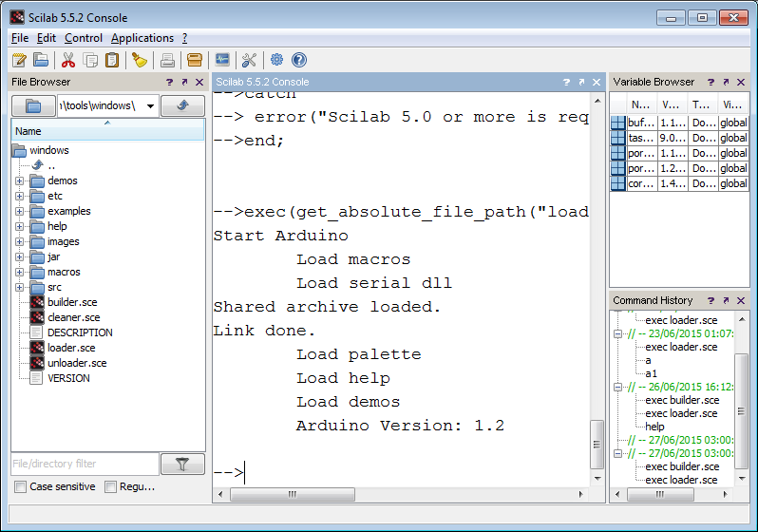Click the Print toolbar icon
This screenshot has height=532, width=758.
[x=167, y=60]
